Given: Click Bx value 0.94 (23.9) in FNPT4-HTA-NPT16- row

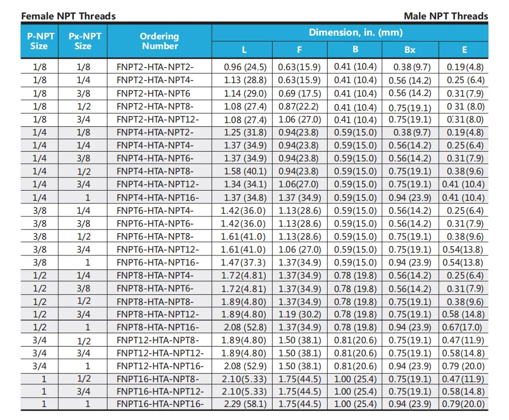Looking at the screenshot, I should click(410, 198).
